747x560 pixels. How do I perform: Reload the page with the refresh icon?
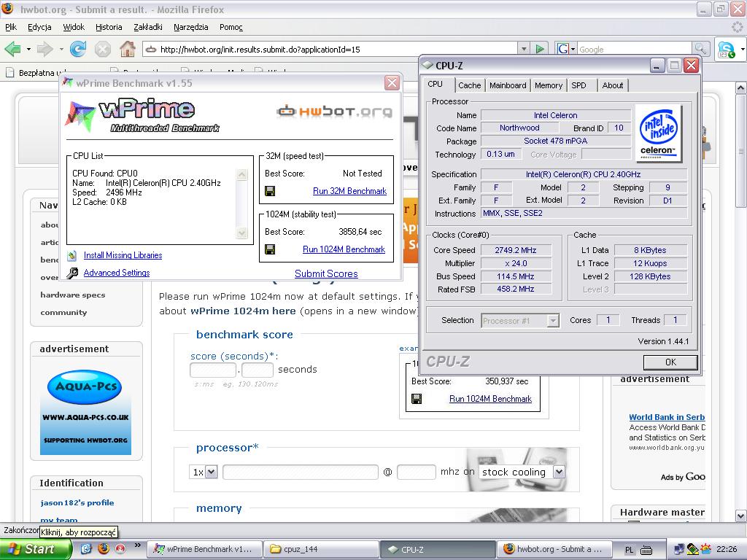pos(78,49)
